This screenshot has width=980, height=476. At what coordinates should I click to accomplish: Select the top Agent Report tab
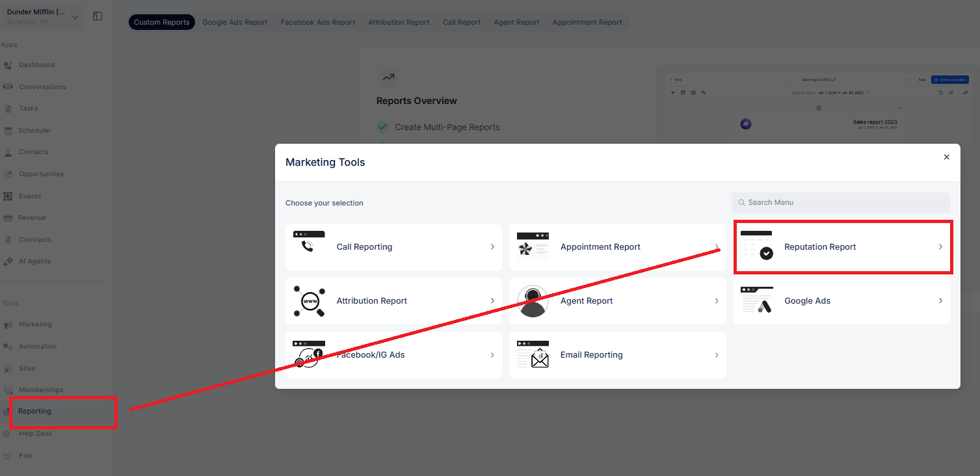516,22
